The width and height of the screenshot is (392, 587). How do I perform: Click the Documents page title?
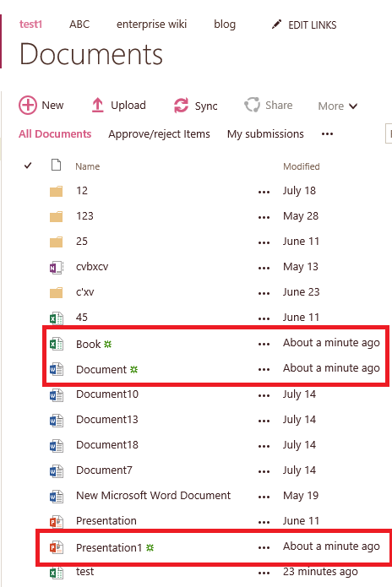pyautogui.click(x=91, y=54)
